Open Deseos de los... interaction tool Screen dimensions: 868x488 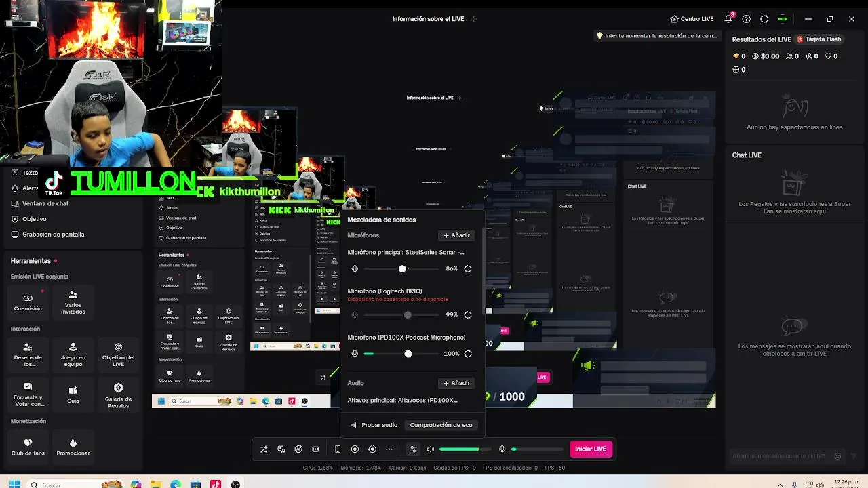(28, 354)
